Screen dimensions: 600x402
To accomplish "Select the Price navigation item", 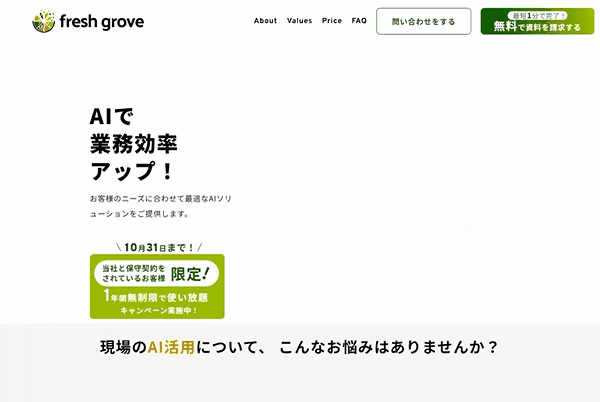I will pyautogui.click(x=332, y=21).
